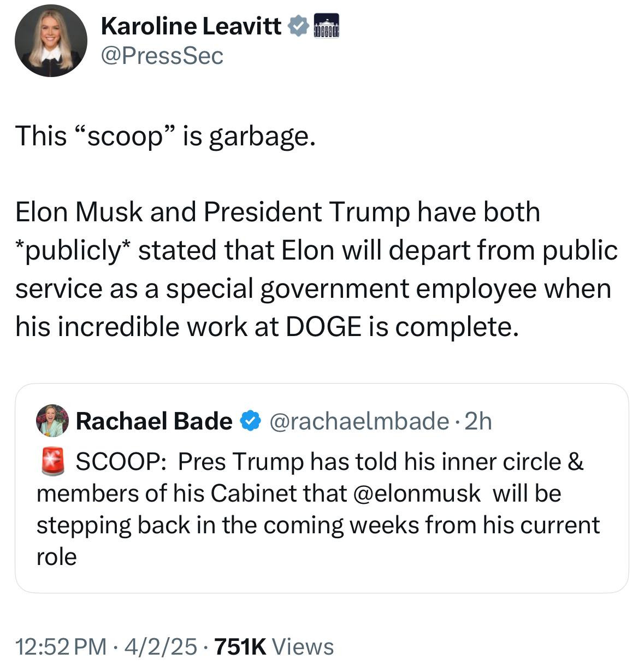The height and width of the screenshot is (671, 644).
Task: Click the '751K Views' count
Action: (274, 647)
